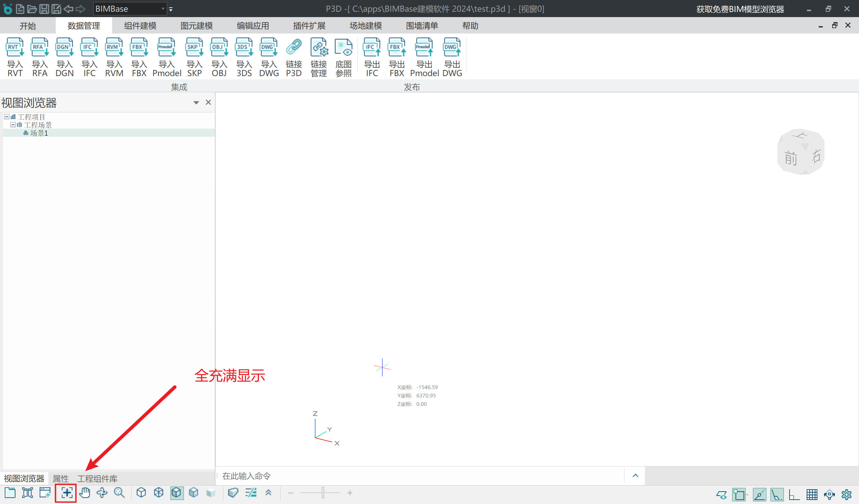Toggle the highlighted shaded cube display mode
The image size is (859, 504).
pos(176,493)
